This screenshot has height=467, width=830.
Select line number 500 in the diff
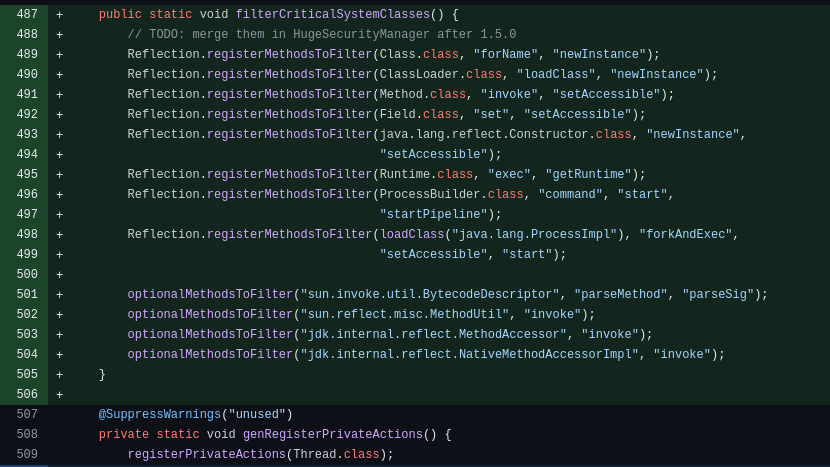[27, 274]
